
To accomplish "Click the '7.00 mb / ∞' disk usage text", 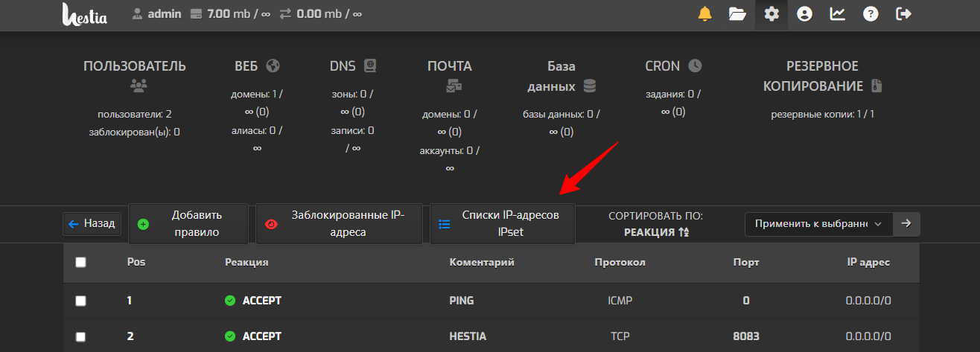I will [x=238, y=14].
